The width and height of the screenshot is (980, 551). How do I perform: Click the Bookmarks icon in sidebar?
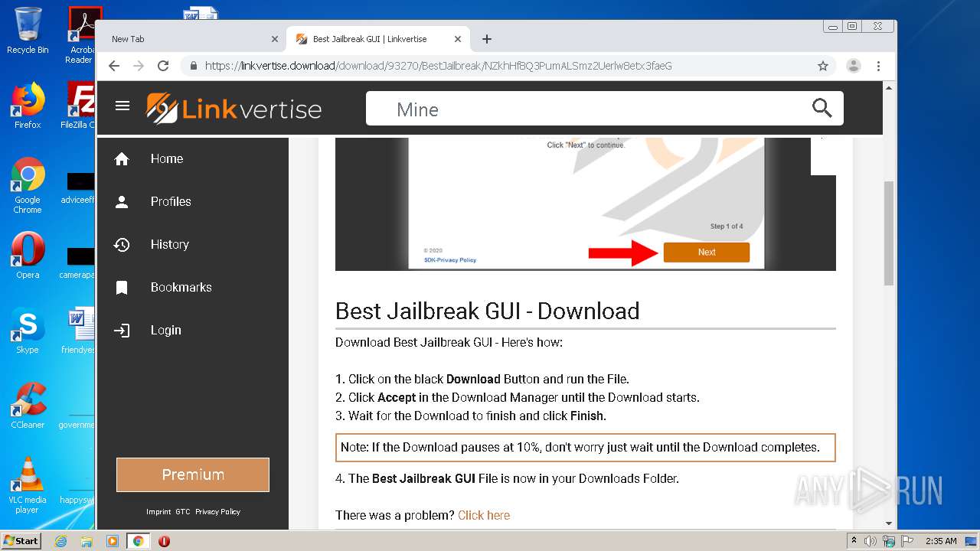(122, 288)
